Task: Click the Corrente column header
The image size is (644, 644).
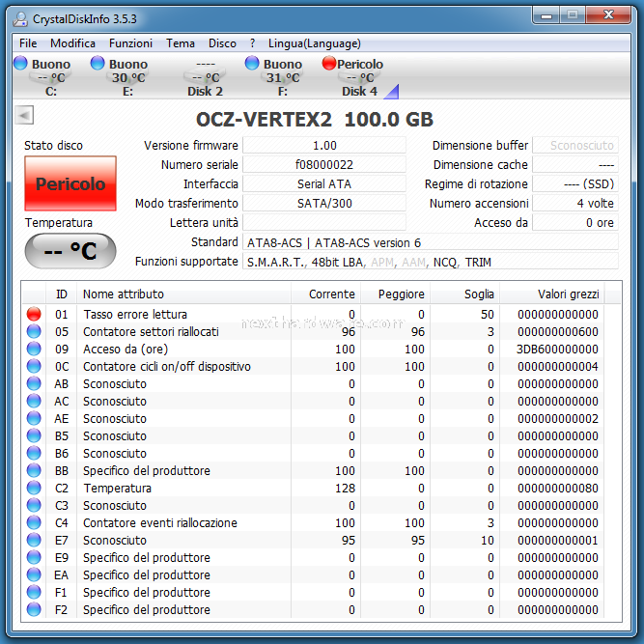Action: (325, 294)
